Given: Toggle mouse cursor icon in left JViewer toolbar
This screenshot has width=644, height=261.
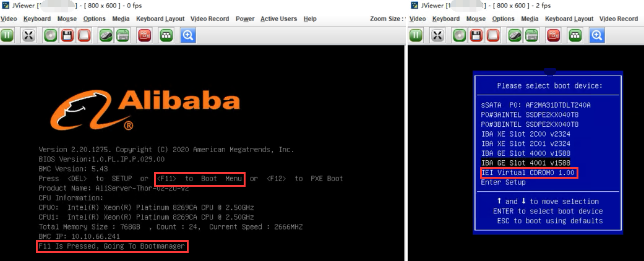Looking at the screenshot, I should tap(106, 36).
